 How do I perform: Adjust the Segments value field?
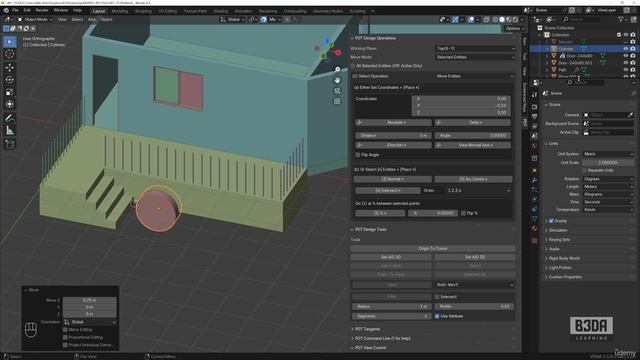(391, 316)
